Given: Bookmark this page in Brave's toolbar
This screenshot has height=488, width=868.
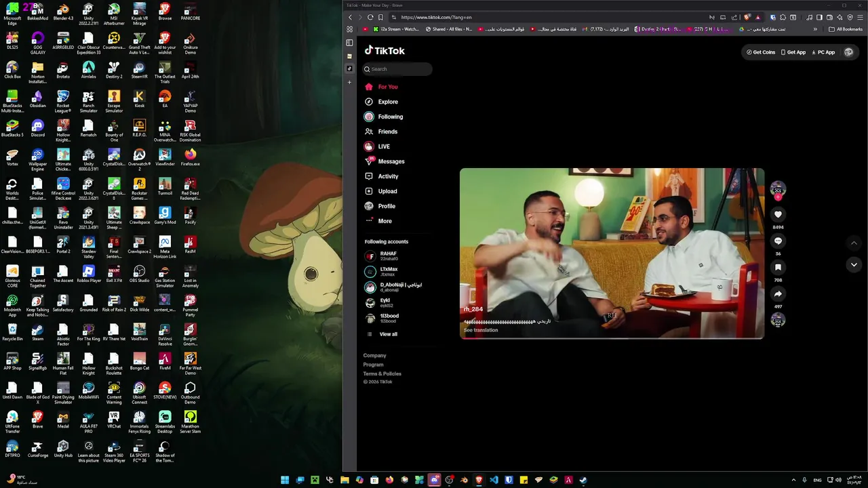Looking at the screenshot, I should point(380,17).
